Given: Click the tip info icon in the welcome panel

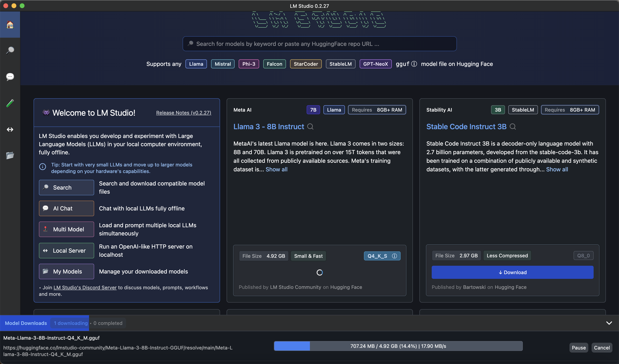Looking at the screenshot, I should [43, 167].
